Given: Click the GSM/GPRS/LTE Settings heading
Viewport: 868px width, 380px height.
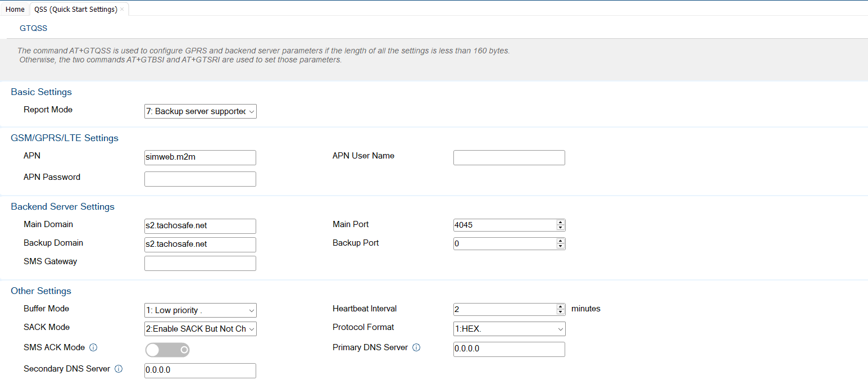Looking at the screenshot, I should click(65, 138).
